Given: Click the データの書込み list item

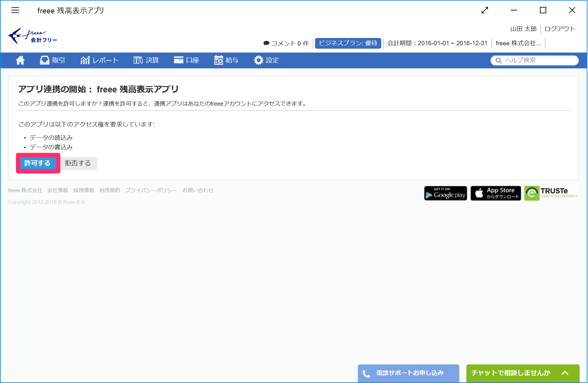Looking at the screenshot, I should [51, 147].
